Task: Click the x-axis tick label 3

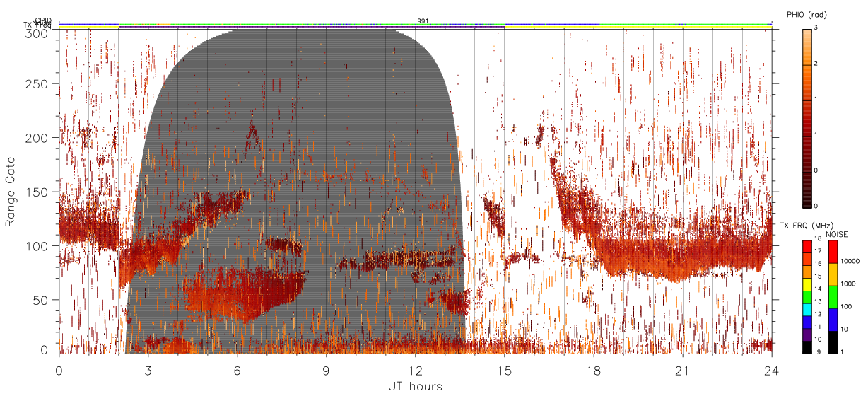Action: 148,371
